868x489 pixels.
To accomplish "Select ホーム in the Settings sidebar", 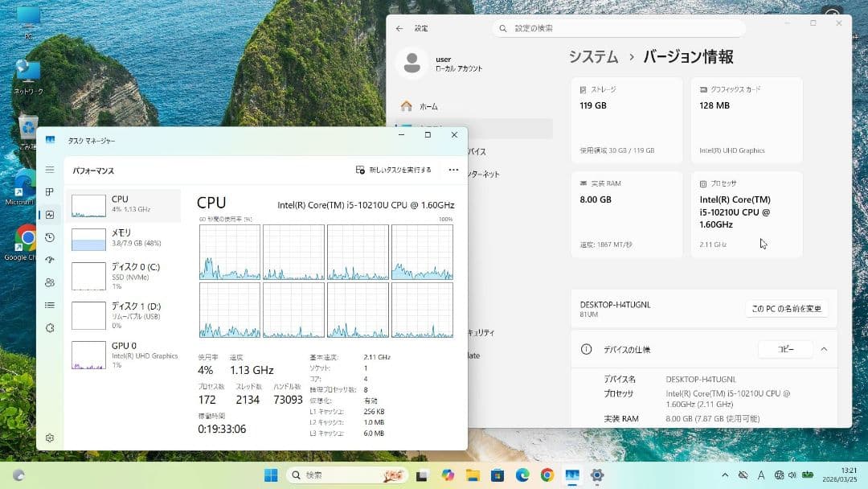I will point(428,105).
